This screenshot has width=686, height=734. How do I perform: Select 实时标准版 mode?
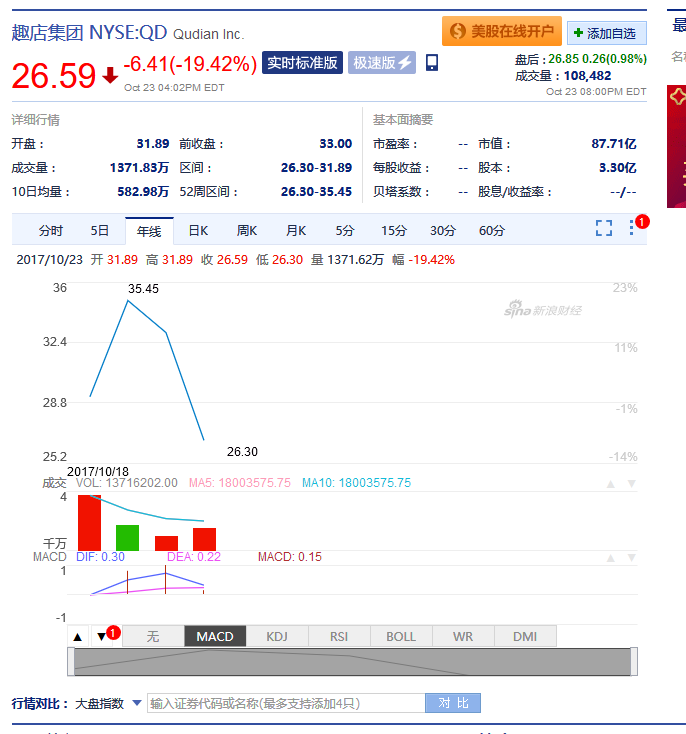tap(302, 62)
